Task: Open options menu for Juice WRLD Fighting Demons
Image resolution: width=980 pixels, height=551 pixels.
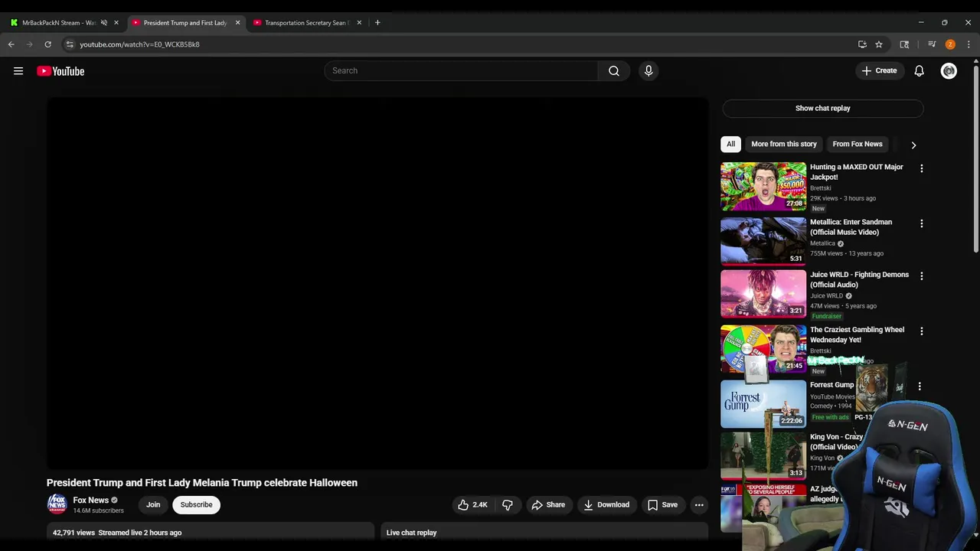Action: click(922, 276)
